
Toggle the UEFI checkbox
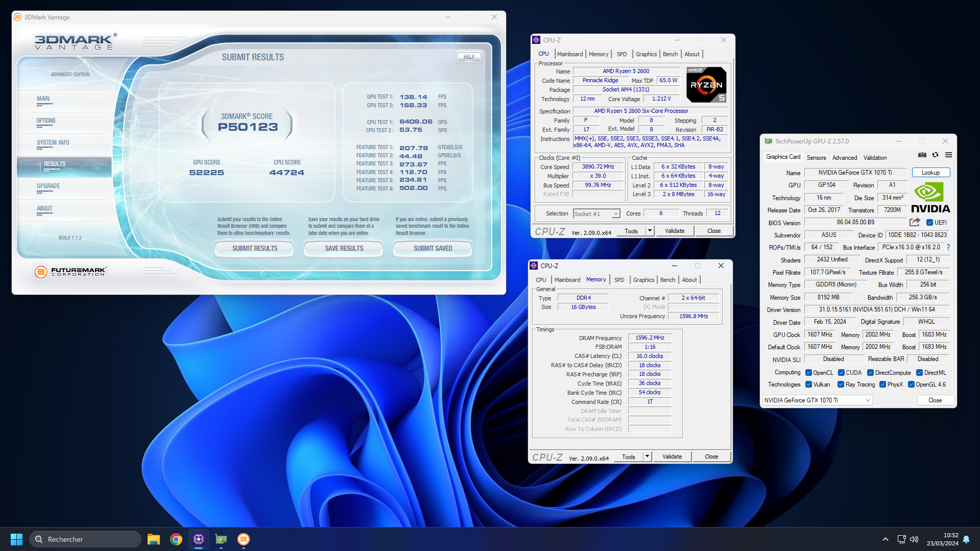coord(929,223)
